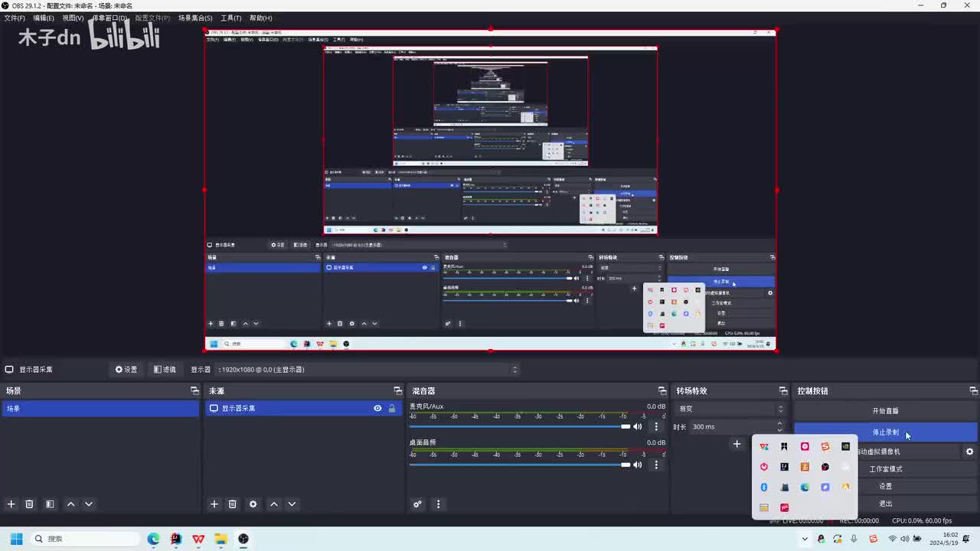The height and width of the screenshot is (551, 980).
Task: Float the 来源 dock using its header icon
Action: (397, 391)
